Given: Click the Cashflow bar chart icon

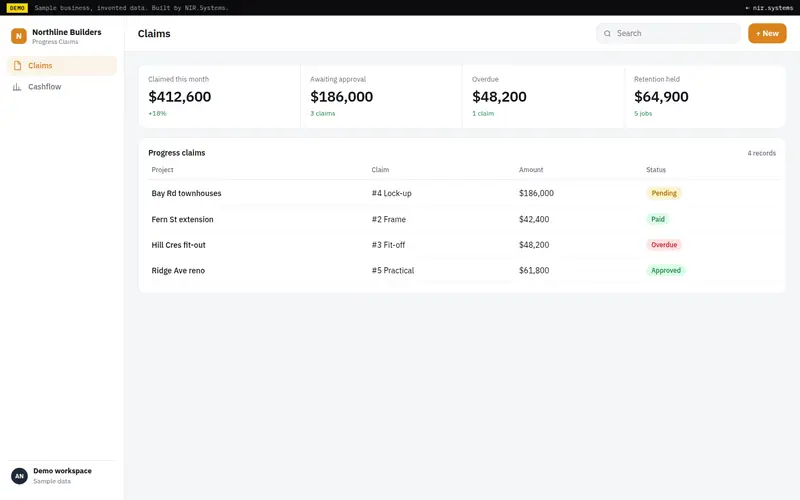Looking at the screenshot, I should 17,87.
